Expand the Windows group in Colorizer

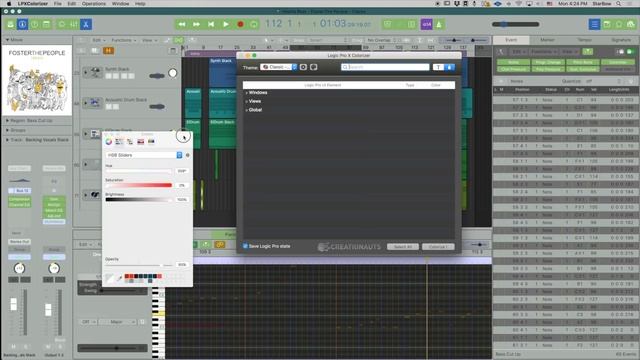tap(247, 93)
